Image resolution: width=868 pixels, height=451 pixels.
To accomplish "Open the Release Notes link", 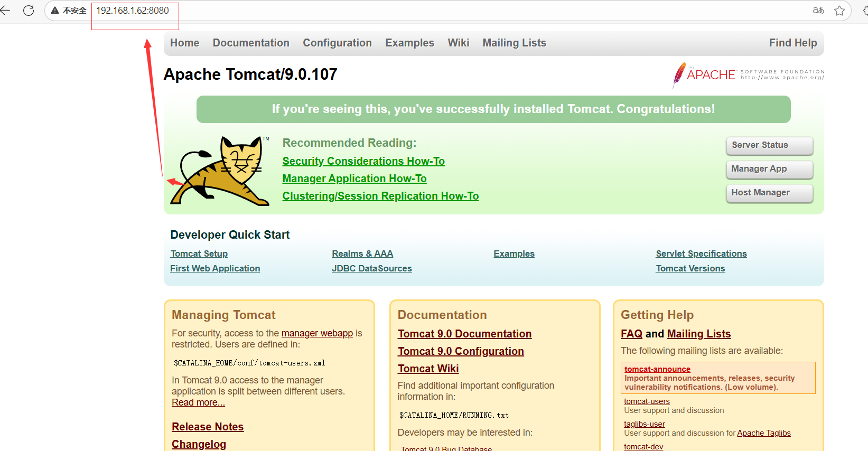I will [x=208, y=427].
